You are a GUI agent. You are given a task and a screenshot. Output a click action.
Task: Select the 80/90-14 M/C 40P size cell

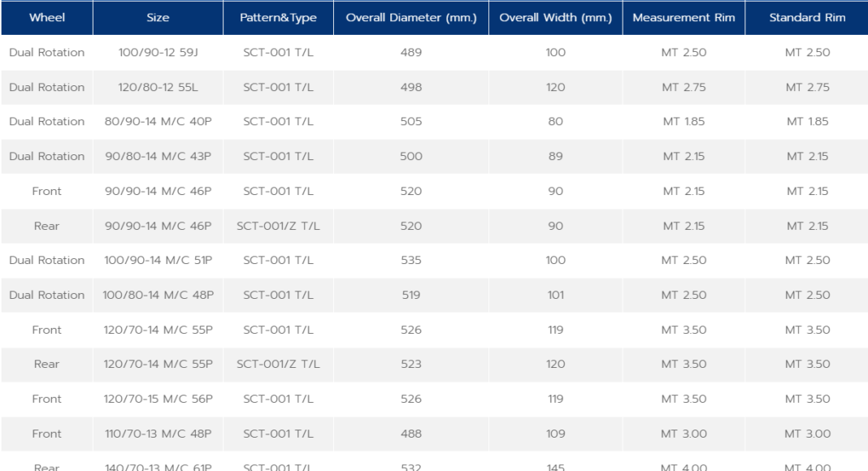click(158, 122)
